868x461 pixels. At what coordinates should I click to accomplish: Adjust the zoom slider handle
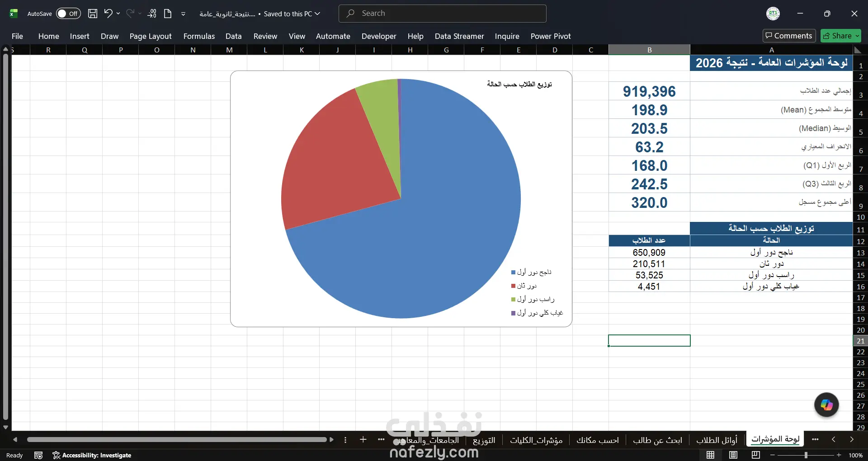point(806,455)
